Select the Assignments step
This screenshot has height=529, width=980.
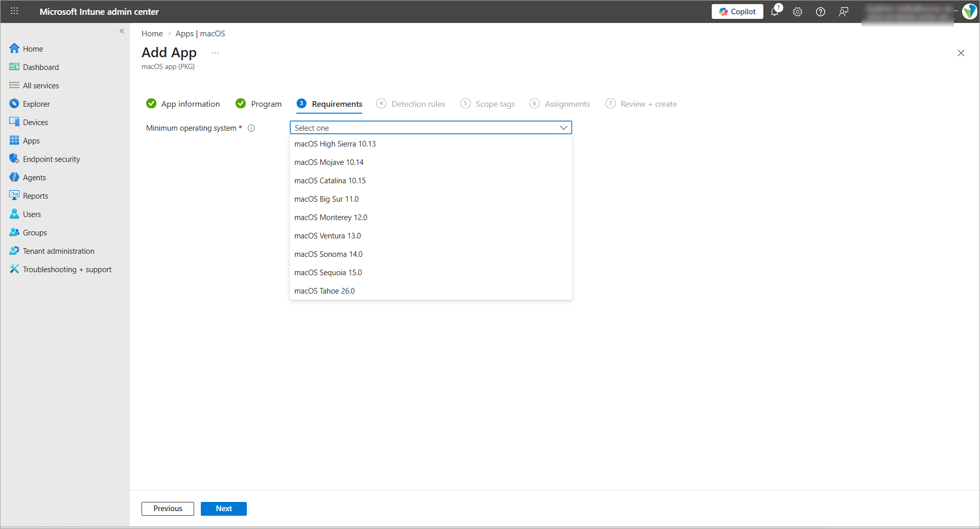coord(559,104)
